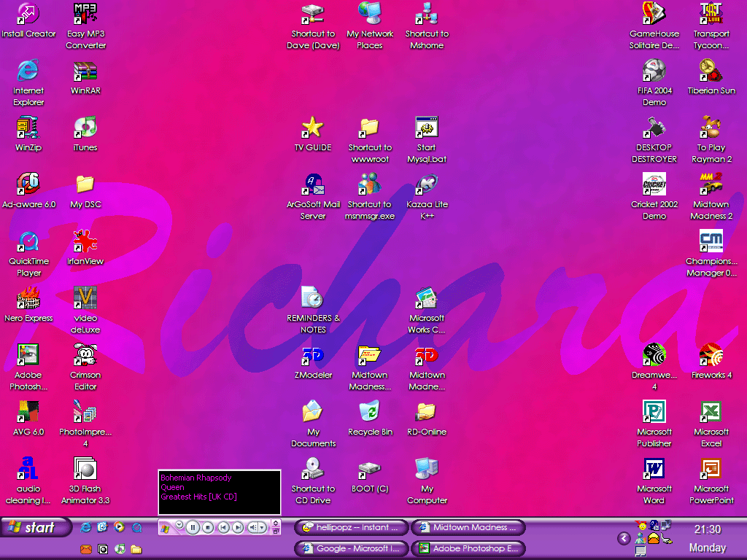Stop the media player toolbar playback
This screenshot has height=560, width=747.
(x=208, y=527)
